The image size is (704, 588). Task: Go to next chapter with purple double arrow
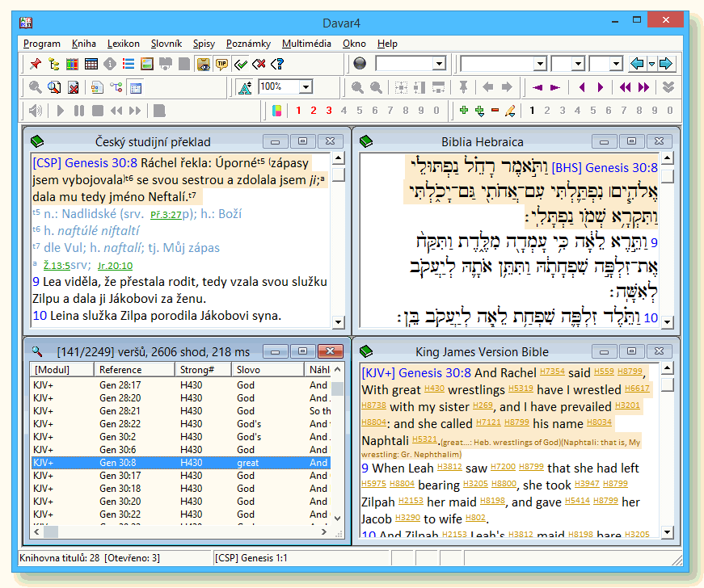tap(644, 87)
